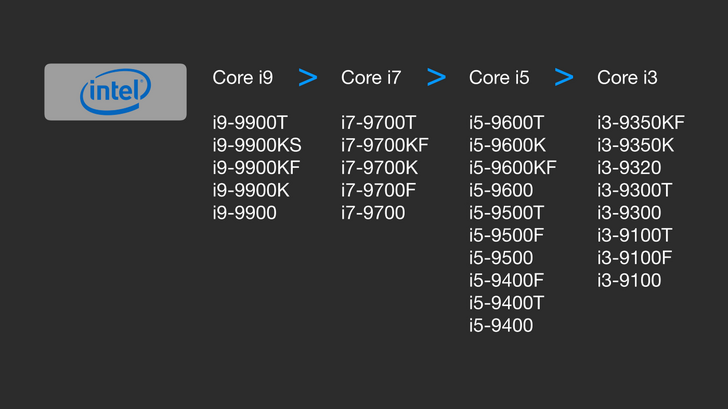The height and width of the screenshot is (409, 728).
Task: Click the Intel logo
Action: pyautogui.click(x=115, y=92)
